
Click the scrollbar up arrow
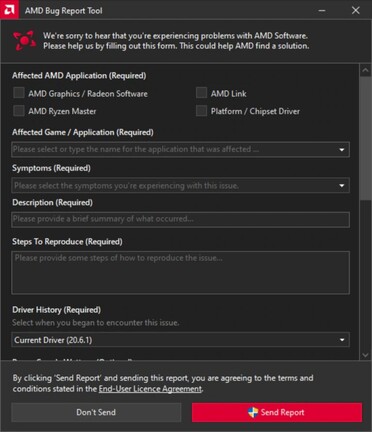[365, 70]
